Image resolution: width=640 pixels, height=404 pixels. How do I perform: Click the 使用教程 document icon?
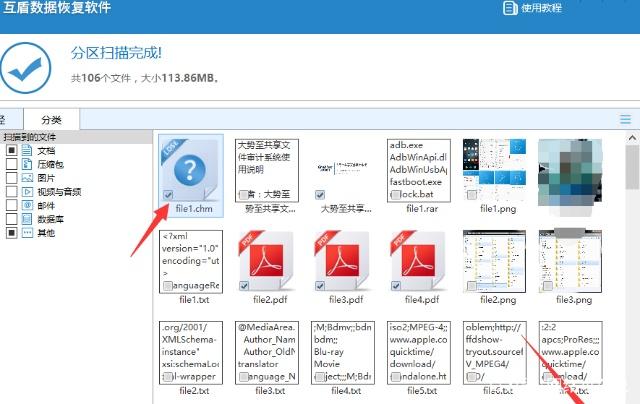(510, 8)
